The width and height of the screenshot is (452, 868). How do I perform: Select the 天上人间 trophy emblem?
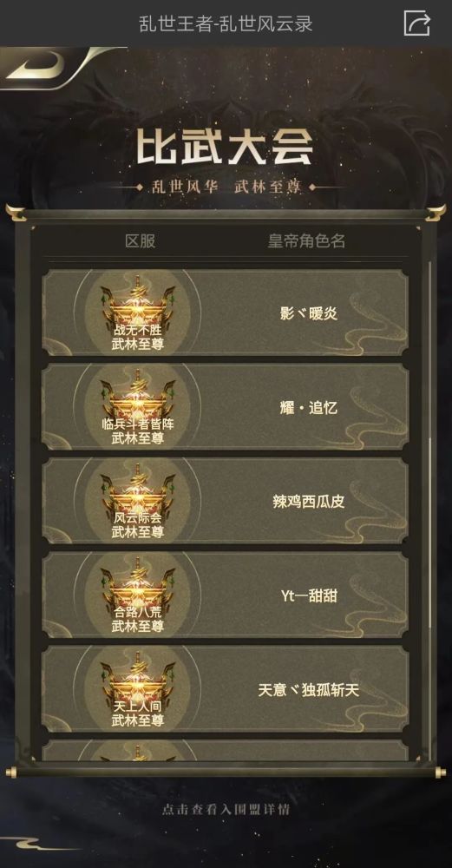pos(138,690)
